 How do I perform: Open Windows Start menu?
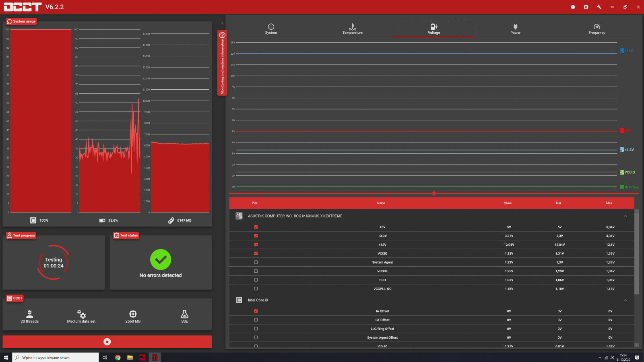6,358
